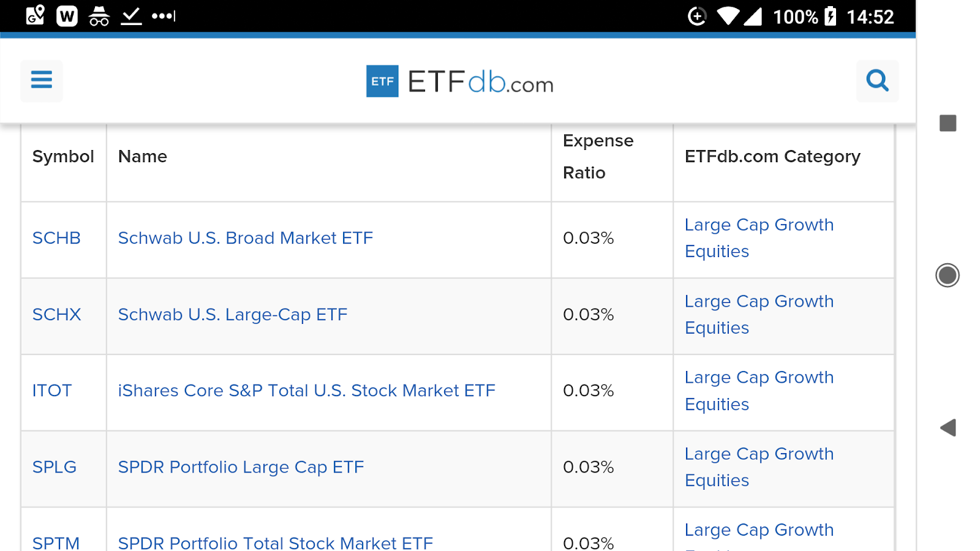Viewport: 980px width, 551px height.
Task: Open Schwab U.S. Broad Market ETF
Action: click(x=245, y=238)
